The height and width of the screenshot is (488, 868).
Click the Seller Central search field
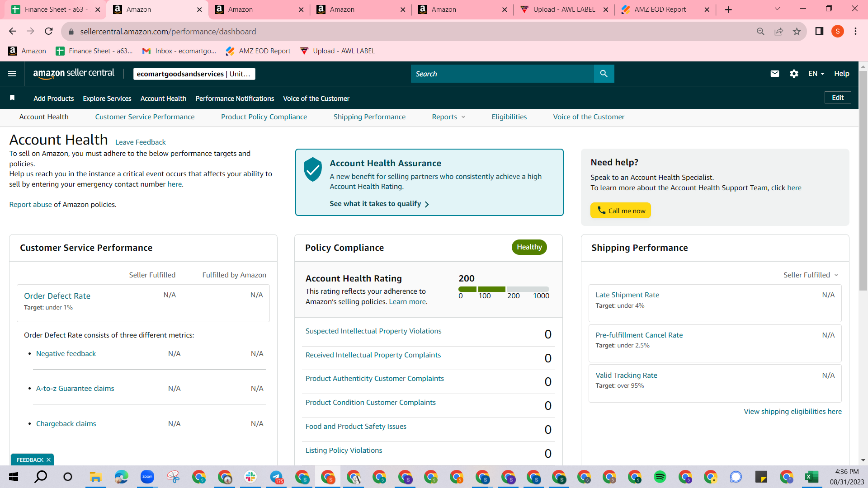point(502,74)
